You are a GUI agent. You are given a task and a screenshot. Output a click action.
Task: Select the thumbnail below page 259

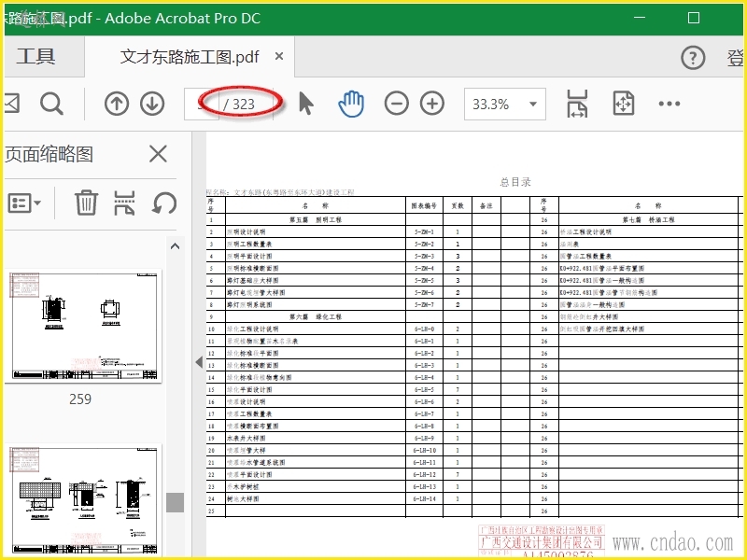84,500
